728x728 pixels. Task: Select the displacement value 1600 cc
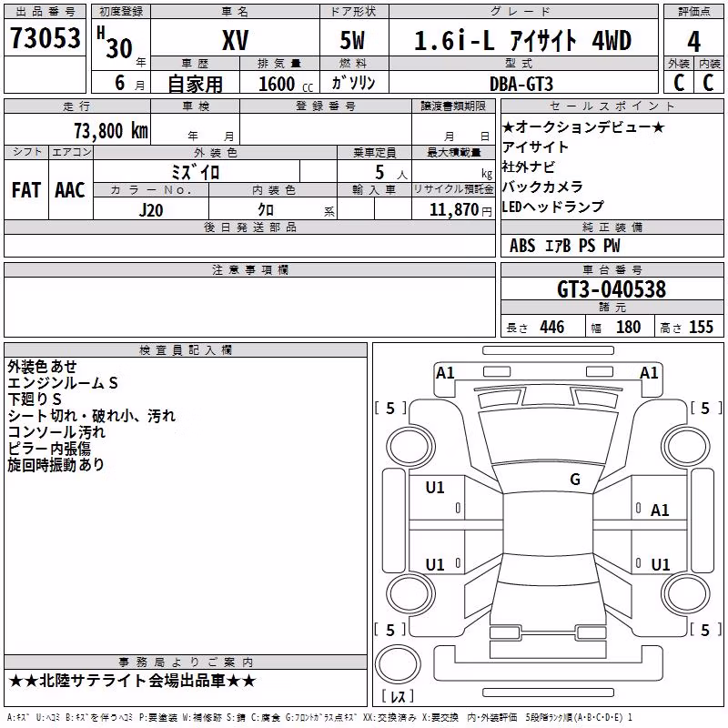coord(286,84)
